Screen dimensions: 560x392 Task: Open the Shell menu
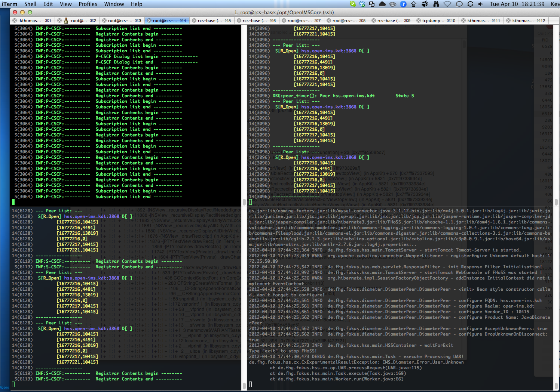(30, 4)
